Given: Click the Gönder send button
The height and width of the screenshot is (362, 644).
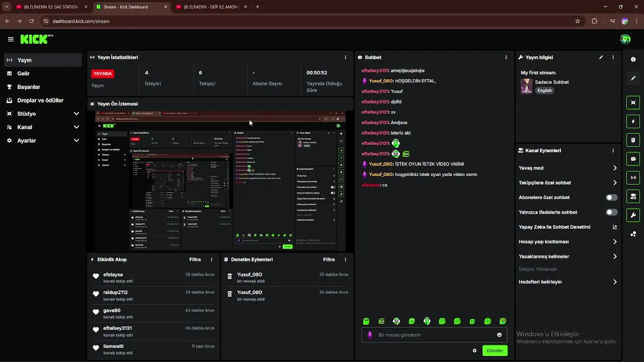Looking at the screenshot, I should click(495, 350).
